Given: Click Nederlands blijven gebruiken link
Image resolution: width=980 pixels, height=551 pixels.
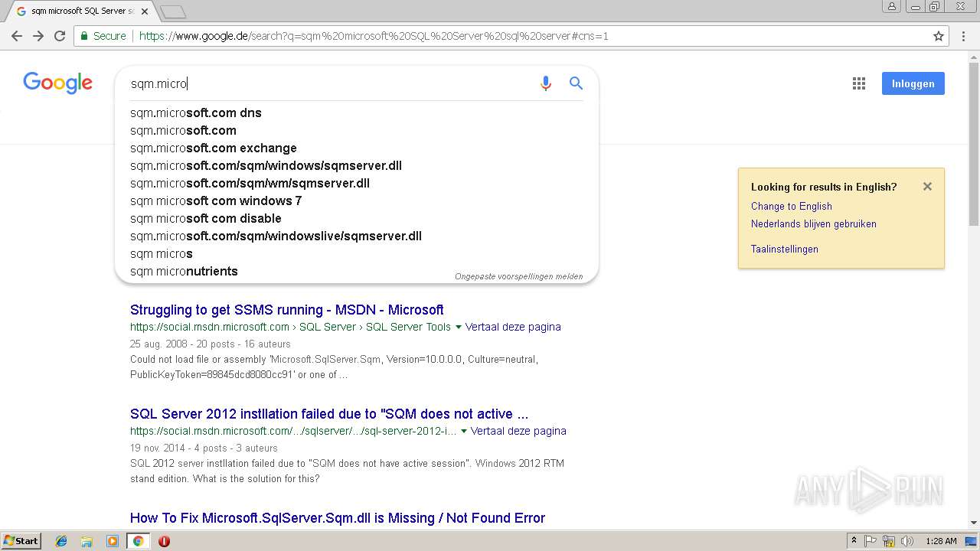Looking at the screenshot, I should click(813, 223).
